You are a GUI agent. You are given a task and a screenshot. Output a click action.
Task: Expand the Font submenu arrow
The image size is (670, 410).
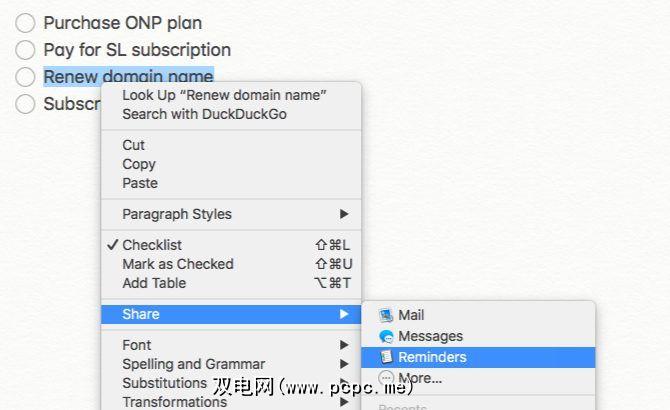click(x=344, y=345)
